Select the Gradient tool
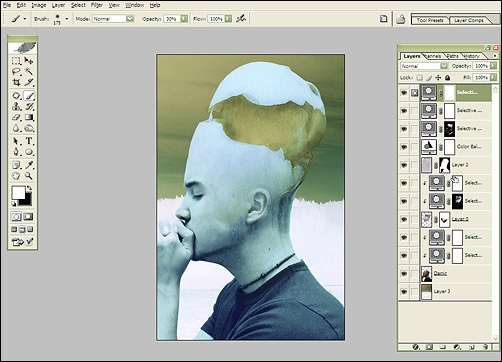The width and height of the screenshot is (502, 362). (29, 117)
